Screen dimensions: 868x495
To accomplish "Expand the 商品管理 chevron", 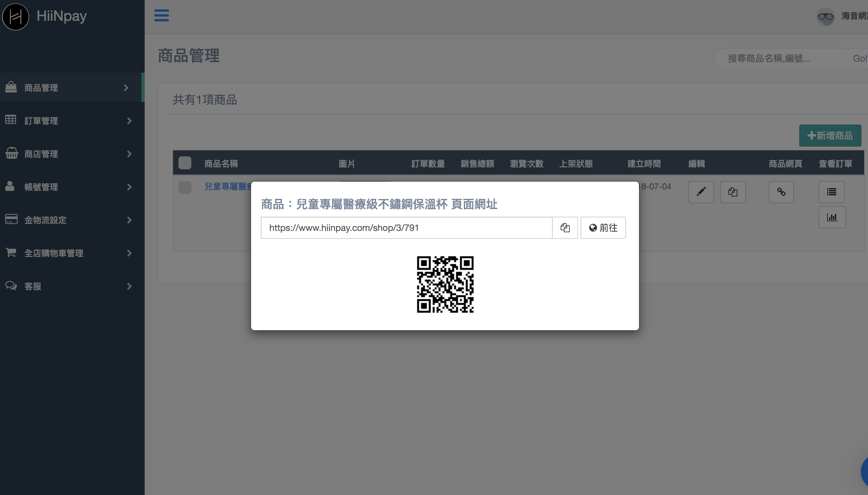I will (126, 88).
